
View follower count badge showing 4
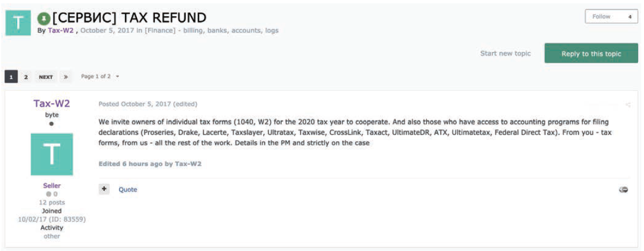point(630,17)
